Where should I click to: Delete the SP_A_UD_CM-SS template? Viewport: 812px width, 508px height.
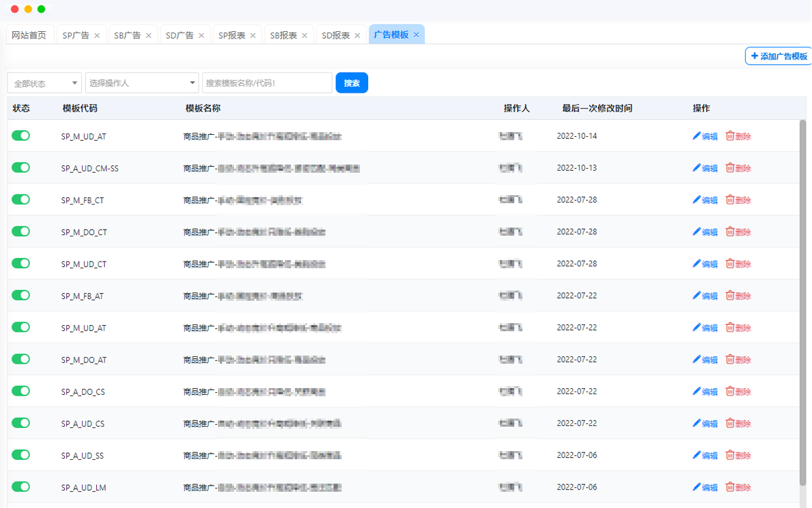738,168
